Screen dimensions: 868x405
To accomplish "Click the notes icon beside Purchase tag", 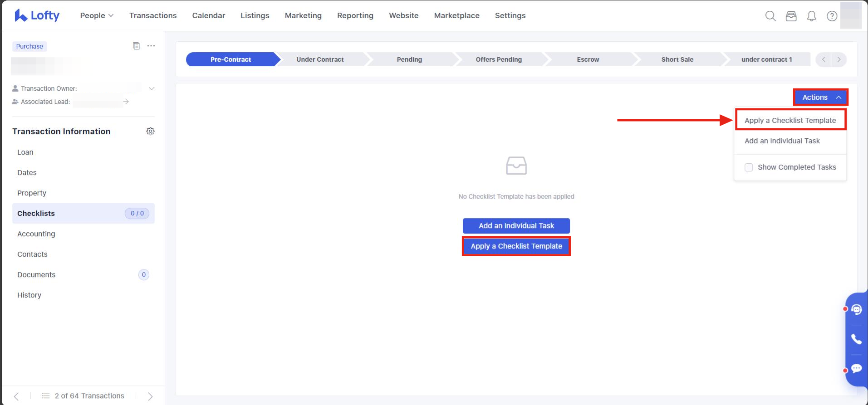I will (136, 46).
